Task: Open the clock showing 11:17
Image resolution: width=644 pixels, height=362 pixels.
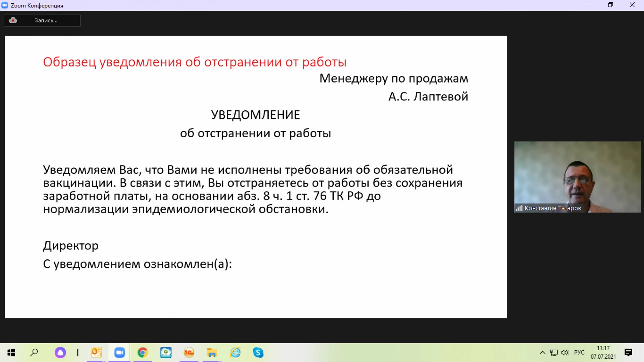Action: 603,353
